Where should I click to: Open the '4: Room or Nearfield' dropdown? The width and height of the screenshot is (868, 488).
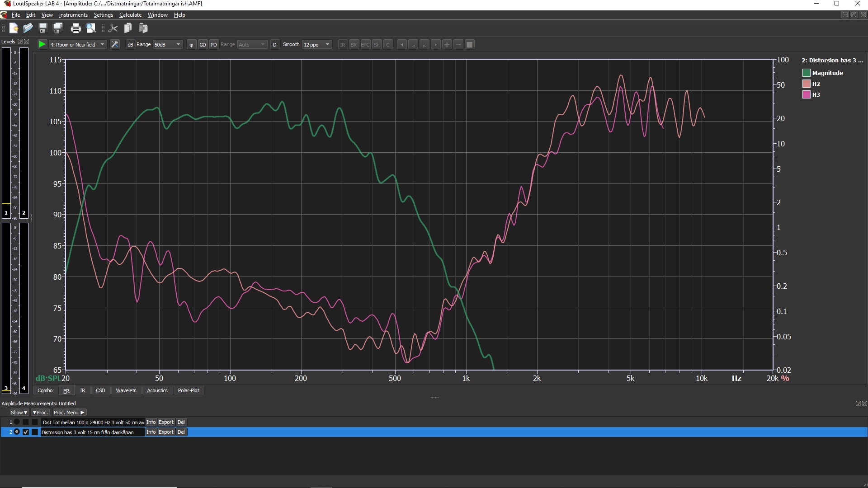[78, 44]
